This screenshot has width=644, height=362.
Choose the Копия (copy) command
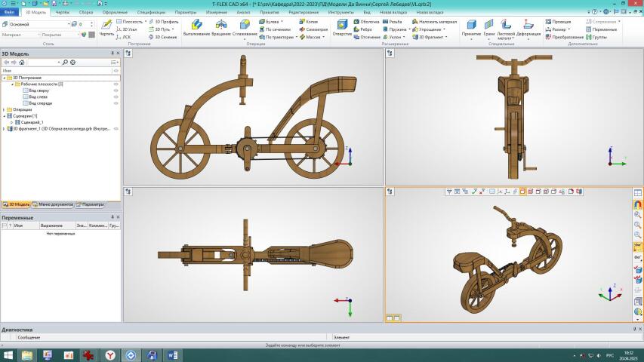click(309, 21)
